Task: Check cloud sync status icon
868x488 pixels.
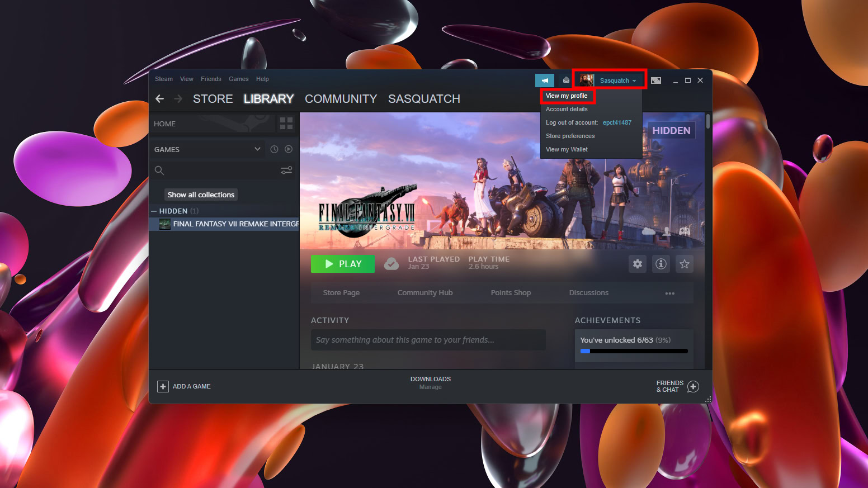Action: click(391, 264)
